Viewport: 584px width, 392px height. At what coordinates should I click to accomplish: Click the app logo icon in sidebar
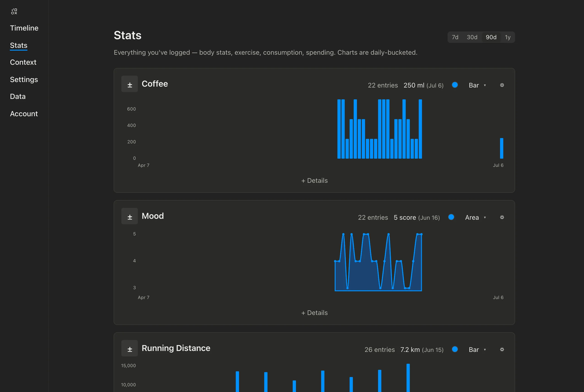point(14,11)
